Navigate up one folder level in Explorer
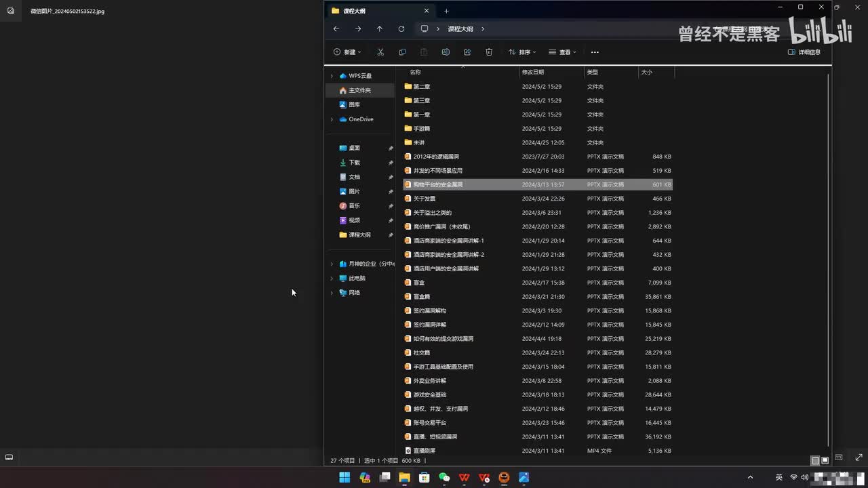Image resolution: width=868 pixels, height=488 pixels. (x=380, y=29)
